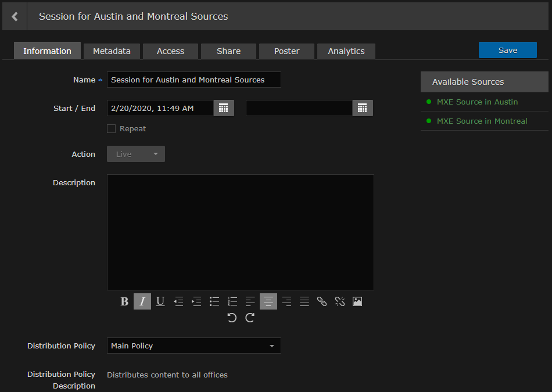Enable the Repeat checkbox
The height and width of the screenshot is (392, 552).
(112, 129)
